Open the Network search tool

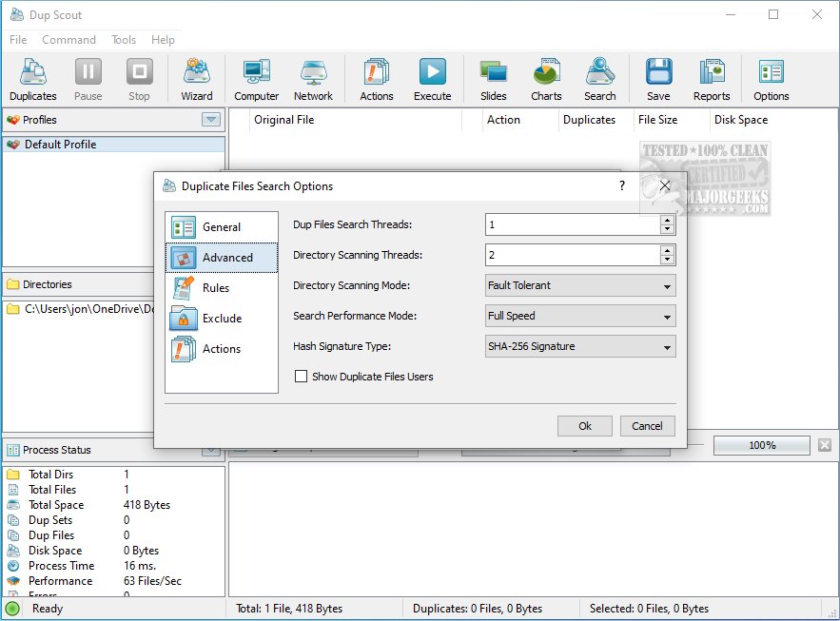[x=313, y=80]
